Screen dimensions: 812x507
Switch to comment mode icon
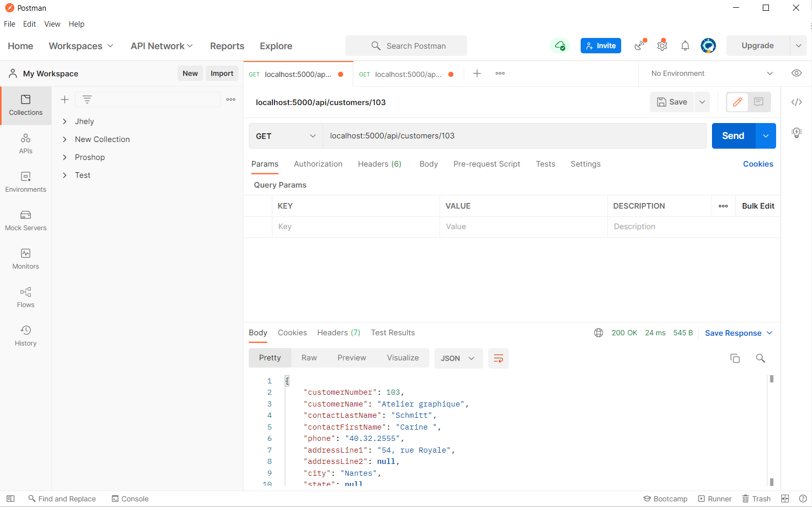coord(759,102)
